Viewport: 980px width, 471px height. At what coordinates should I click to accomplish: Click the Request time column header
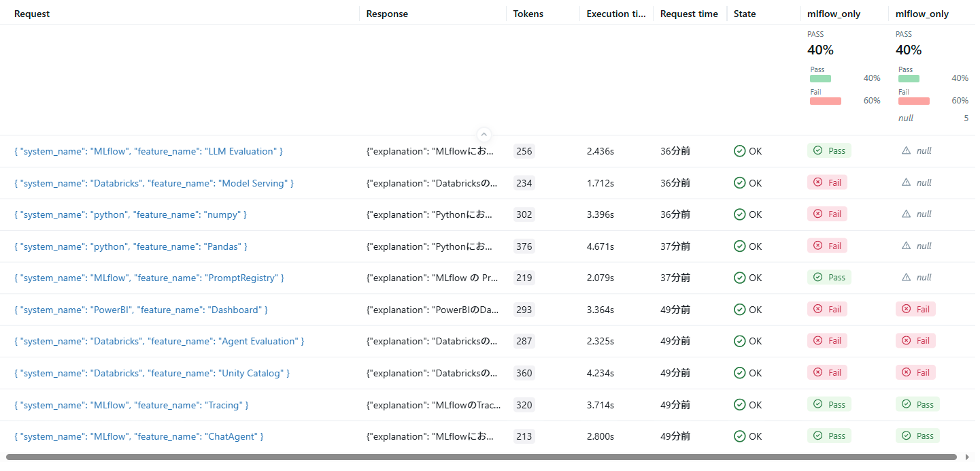689,14
